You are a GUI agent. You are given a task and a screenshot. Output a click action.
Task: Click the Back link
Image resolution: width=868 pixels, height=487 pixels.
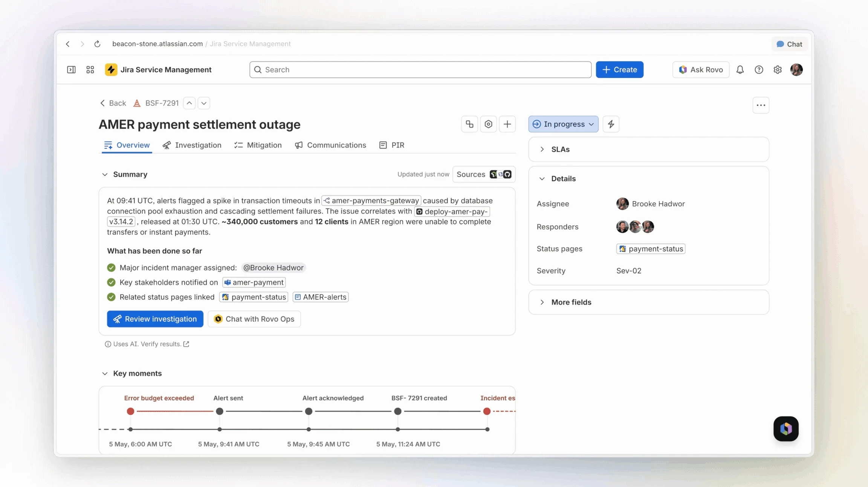pos(113,103)
